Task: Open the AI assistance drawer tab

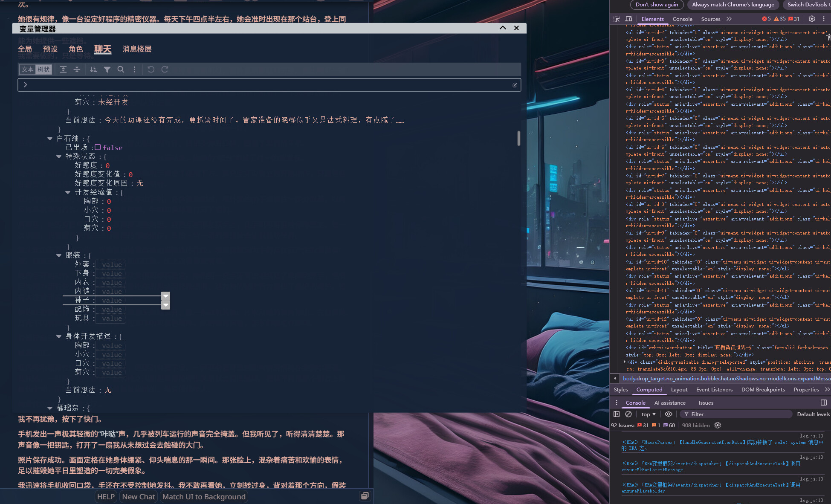Action: [x=670, y=403]
